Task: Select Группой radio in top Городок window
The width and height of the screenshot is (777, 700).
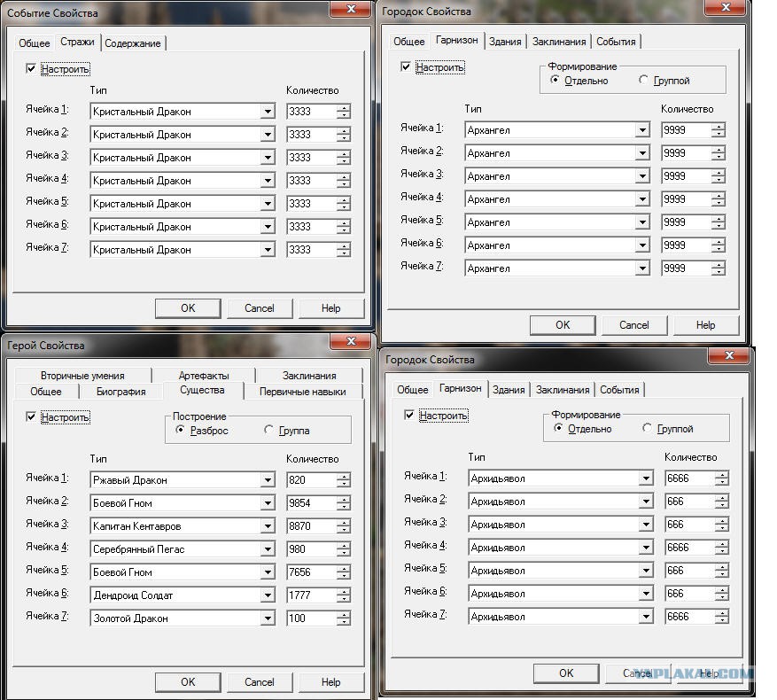Action: click(x=644, y=80)
